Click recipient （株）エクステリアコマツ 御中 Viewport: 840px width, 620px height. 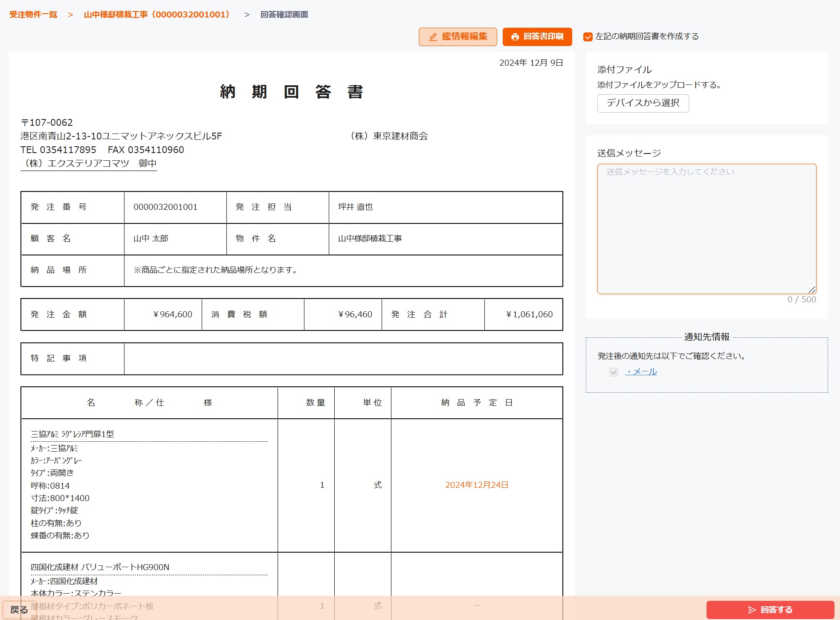coord(89,164)
